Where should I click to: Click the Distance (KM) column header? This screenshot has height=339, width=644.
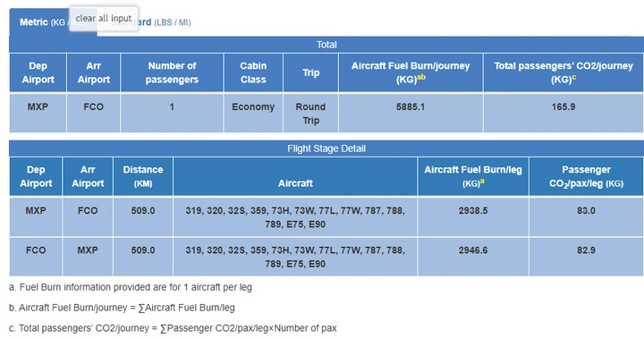(143, 176)
